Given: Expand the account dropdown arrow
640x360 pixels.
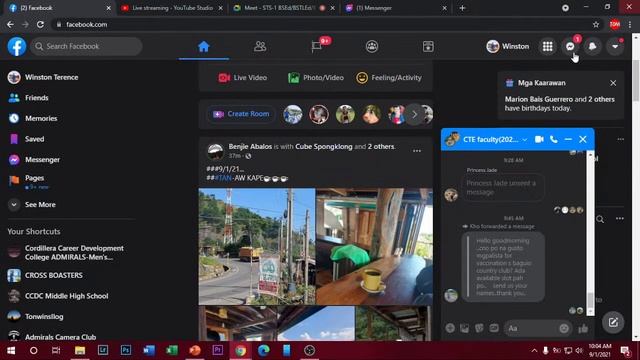Looking at the screenshot, I should [x=615, y=47].
